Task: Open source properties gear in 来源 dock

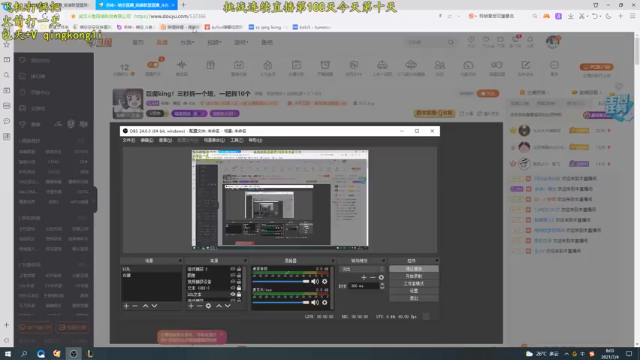Action: 208,306
